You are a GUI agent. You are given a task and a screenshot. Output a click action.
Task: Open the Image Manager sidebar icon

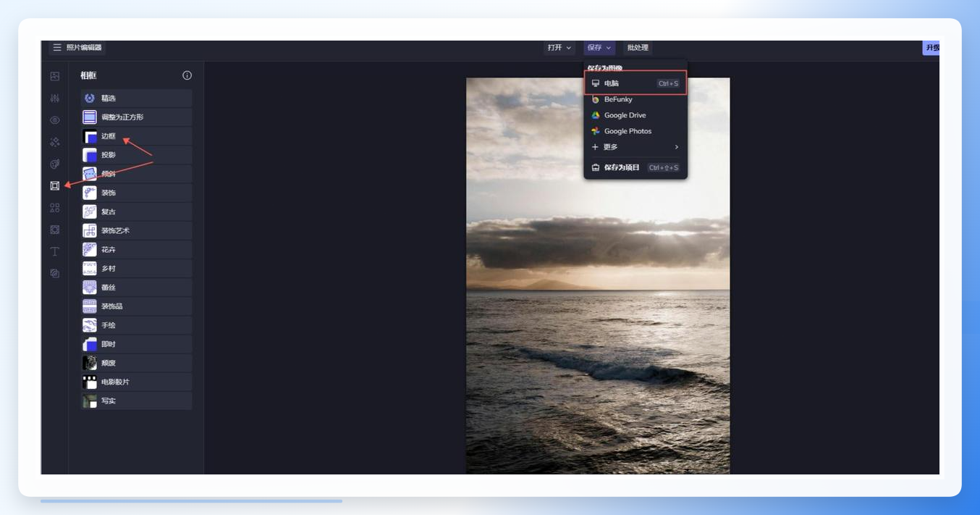tap(55, 76)
